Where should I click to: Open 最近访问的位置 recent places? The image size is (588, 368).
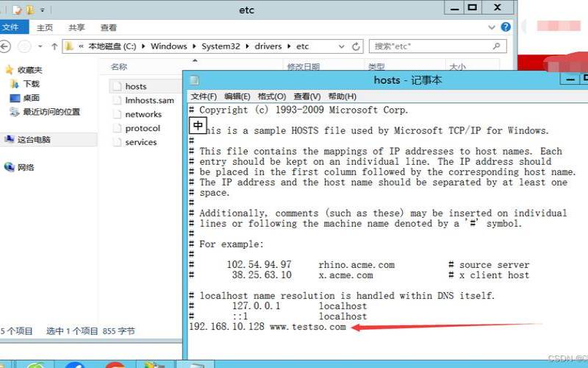coord(51,112)
